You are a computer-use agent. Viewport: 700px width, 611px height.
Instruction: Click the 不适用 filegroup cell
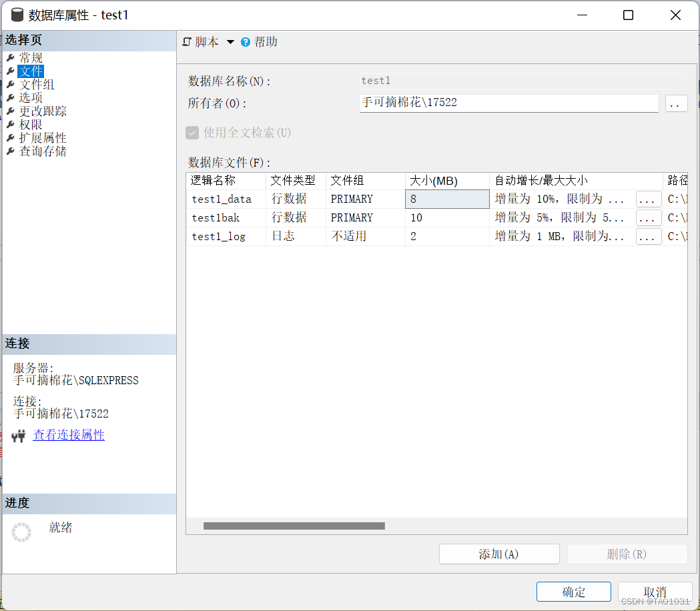[366, 237]
